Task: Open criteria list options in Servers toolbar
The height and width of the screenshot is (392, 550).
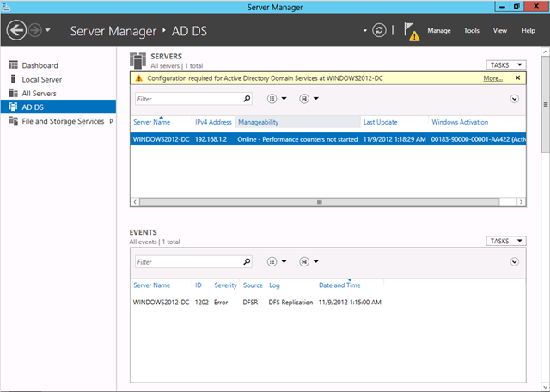Action: click(x=272, y=99)
